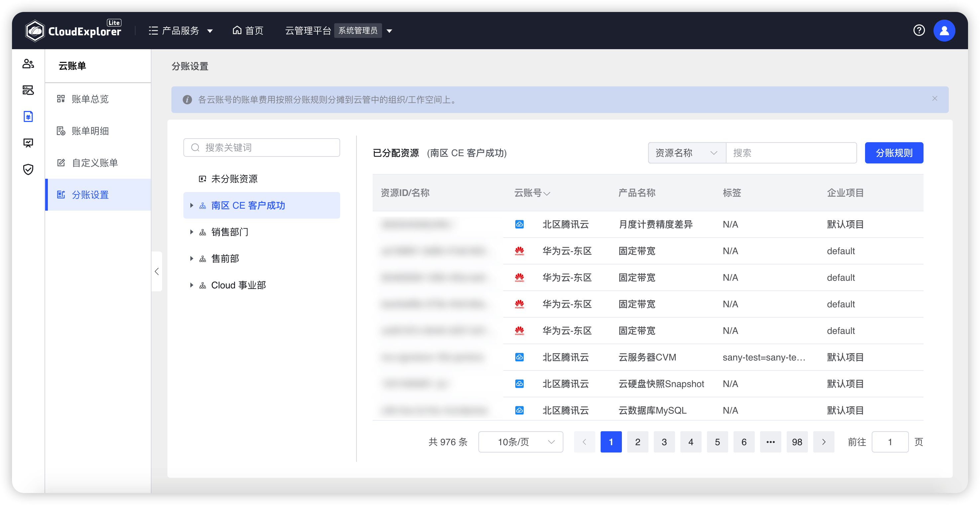Click the 分账规则 button
Screen dimensions: 980x505
(x=894, y=153)
